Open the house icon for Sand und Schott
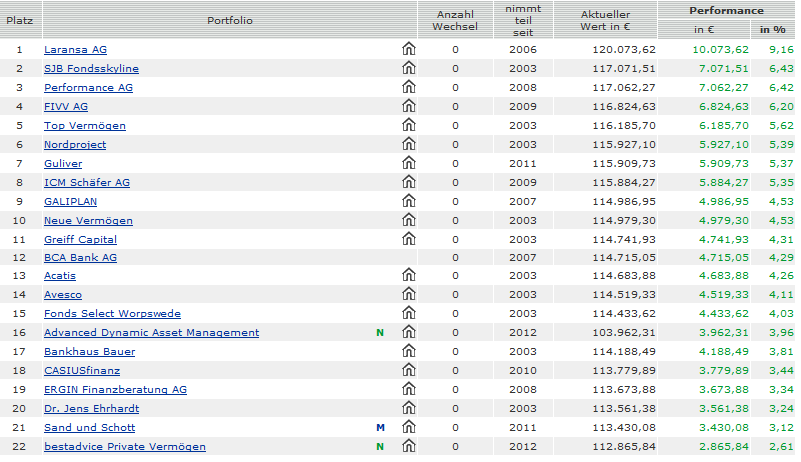 [x=408, y=427]
